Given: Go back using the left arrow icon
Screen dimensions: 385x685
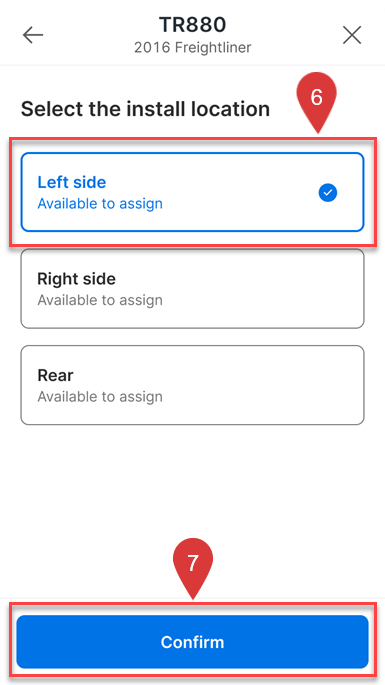Looking at the screenshot, I should click(33, 35).
